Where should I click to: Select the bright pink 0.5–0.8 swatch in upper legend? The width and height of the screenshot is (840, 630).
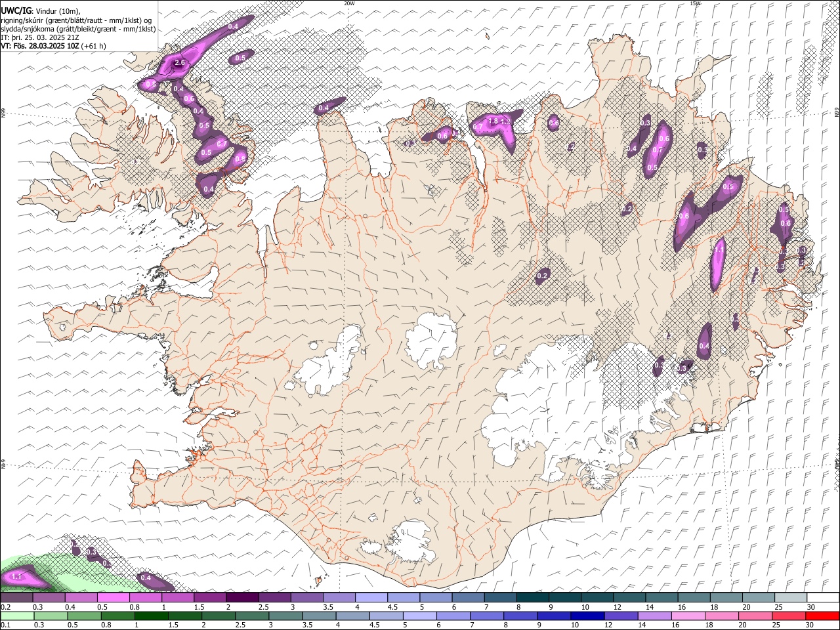click(114, 598)
